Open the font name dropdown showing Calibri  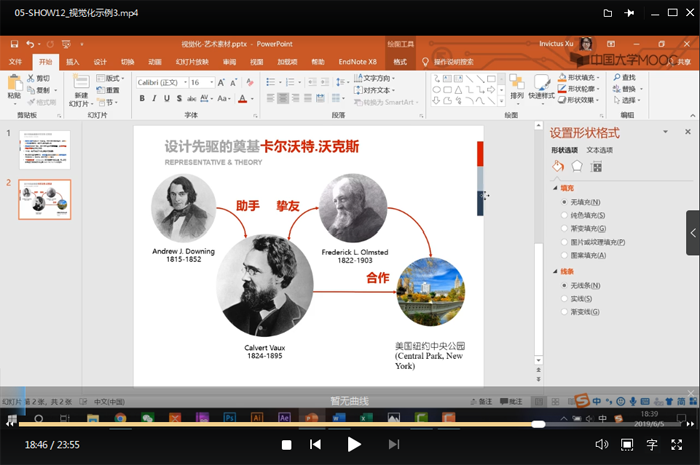[x=160, y=82]
